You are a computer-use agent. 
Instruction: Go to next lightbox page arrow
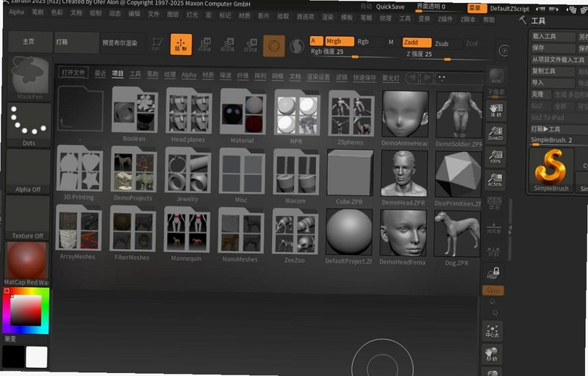click(x=427, y=79)
